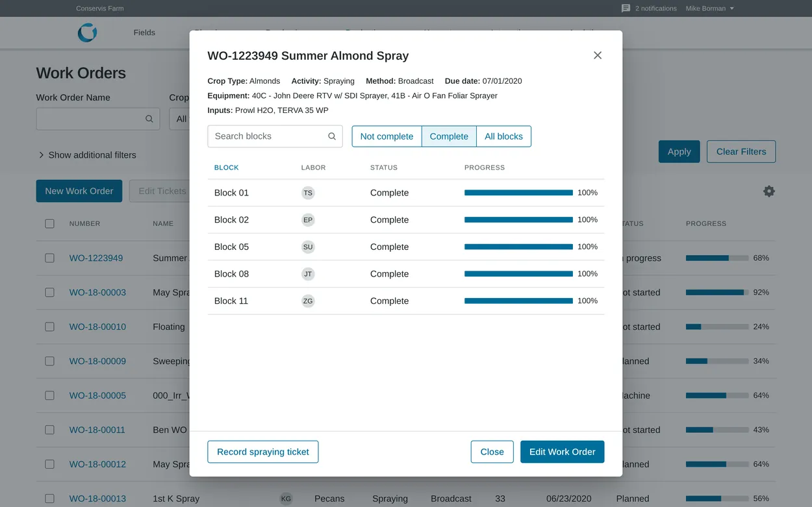
Task: Open the WO-18-00011 link
Action: click(x=97, y=430)
